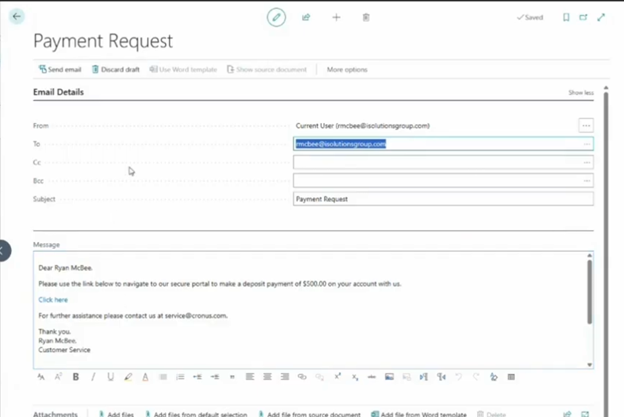Click the trash delete icon at top
624x417 pixels.
pyautogui.click(x=366, y=17)
